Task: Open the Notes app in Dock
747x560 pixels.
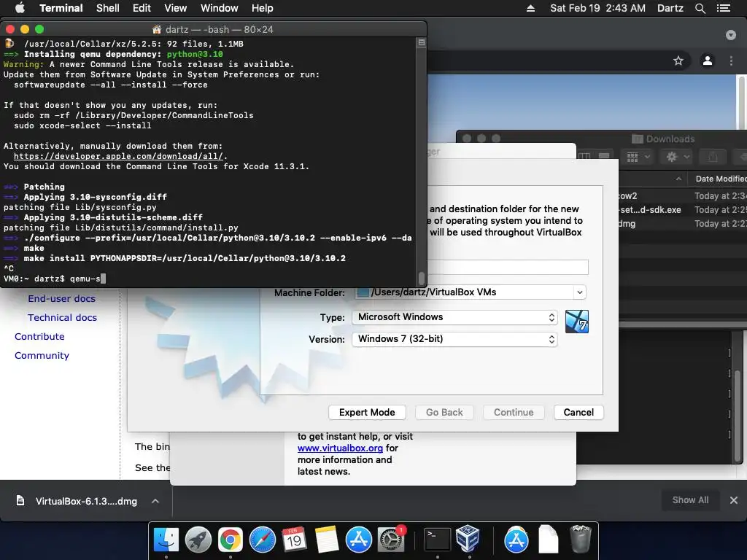Action: pos(327,540)
